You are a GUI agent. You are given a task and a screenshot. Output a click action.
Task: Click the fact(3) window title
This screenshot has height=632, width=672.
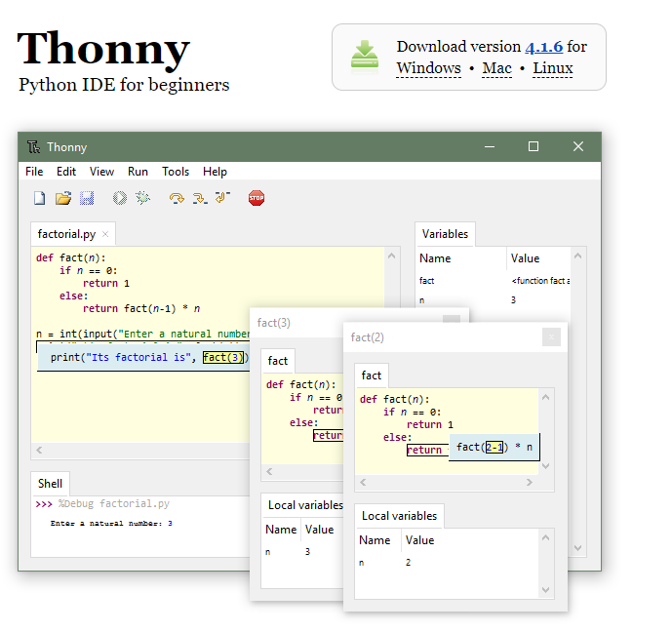click(274, 323)
